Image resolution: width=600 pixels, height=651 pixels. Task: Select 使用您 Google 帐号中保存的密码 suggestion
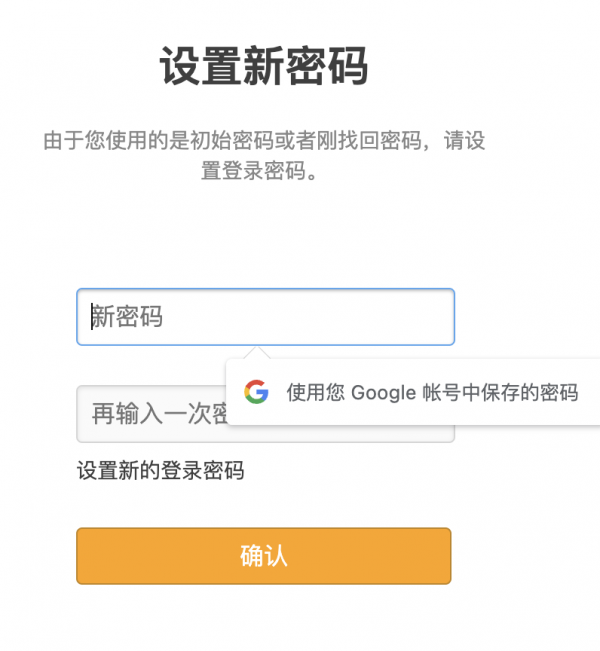click(x=413, y=392)
